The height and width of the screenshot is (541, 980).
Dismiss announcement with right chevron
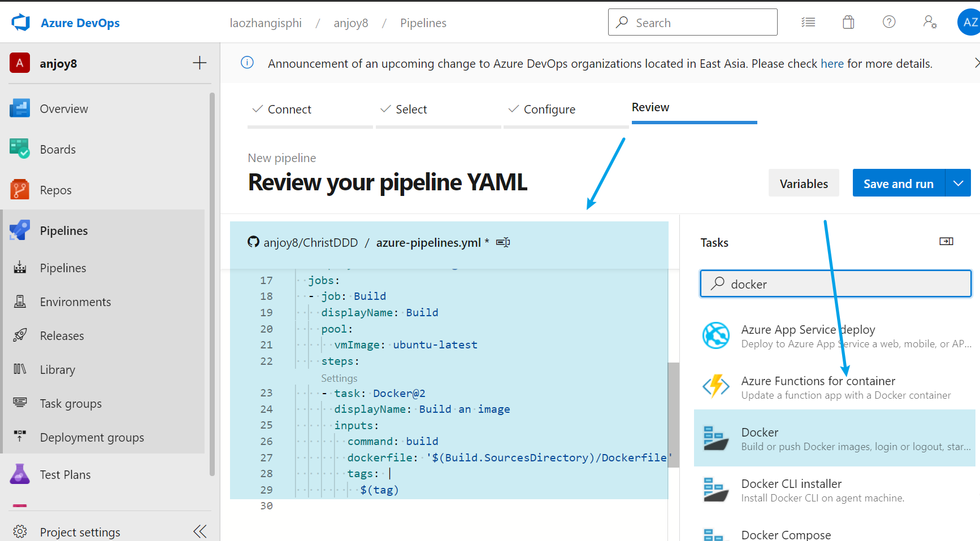pos(976,63)
